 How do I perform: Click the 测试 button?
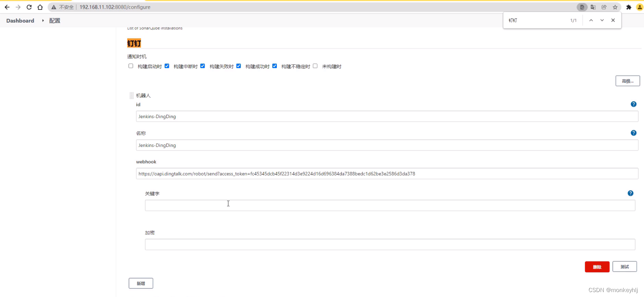(625, 267)
